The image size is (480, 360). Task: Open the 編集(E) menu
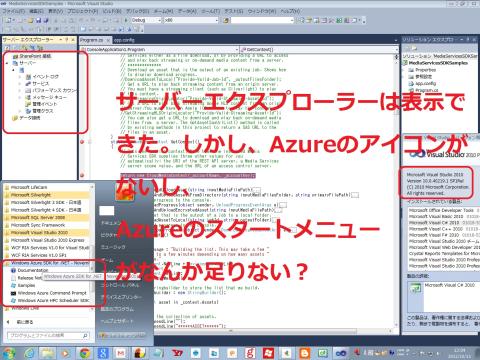[x=36, y=11]
